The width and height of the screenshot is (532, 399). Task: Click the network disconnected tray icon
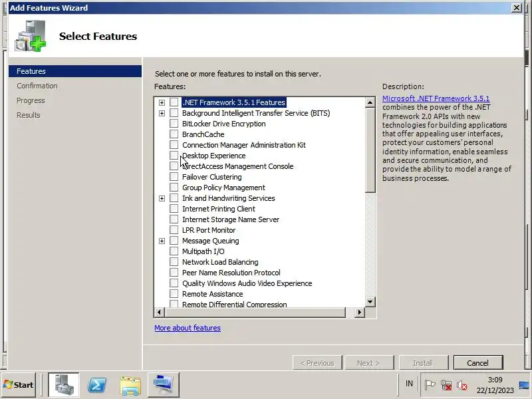446,385
